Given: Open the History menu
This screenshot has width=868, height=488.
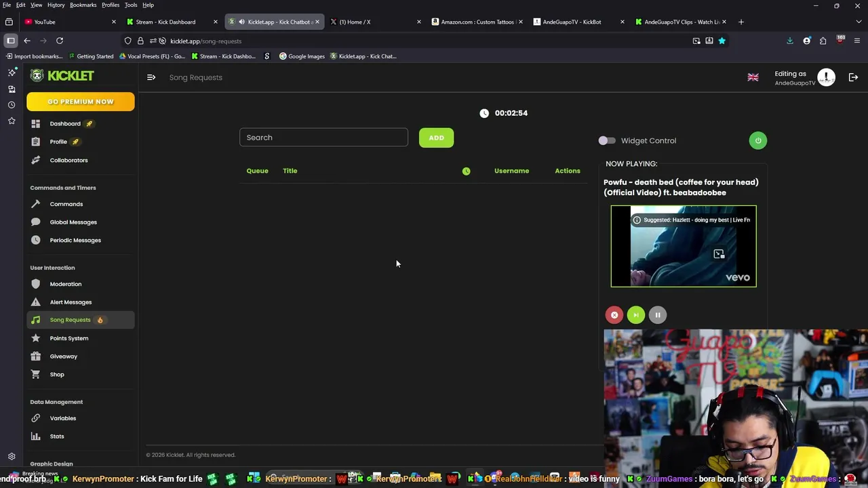Looking at the screenshot, I should pyautogui.click(x=56, y=5).
